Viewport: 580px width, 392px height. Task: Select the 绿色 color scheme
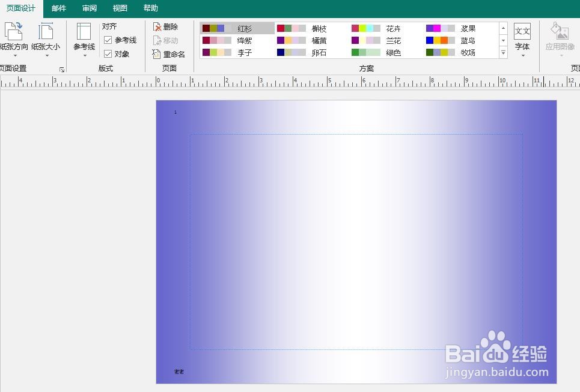pyautogui.click(x=386, y=52)
